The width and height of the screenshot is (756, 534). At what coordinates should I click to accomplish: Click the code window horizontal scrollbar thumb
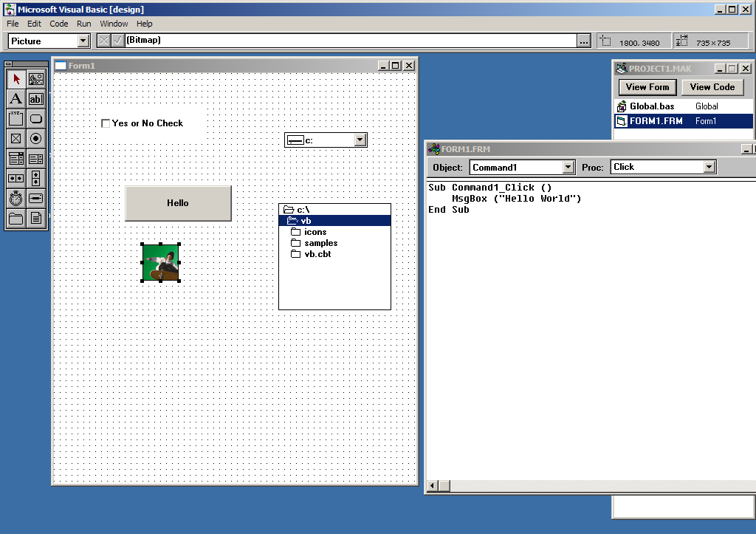pos(444,486)
